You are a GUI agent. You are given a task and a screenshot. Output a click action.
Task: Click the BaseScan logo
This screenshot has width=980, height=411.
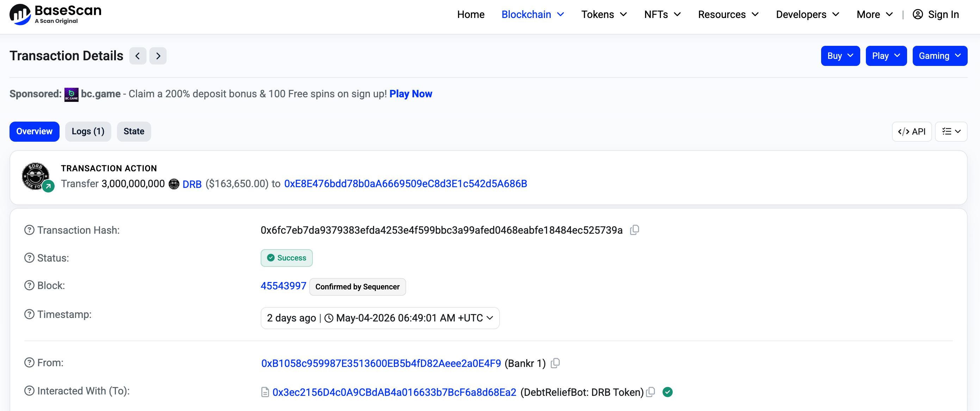(x=56, y=14)
